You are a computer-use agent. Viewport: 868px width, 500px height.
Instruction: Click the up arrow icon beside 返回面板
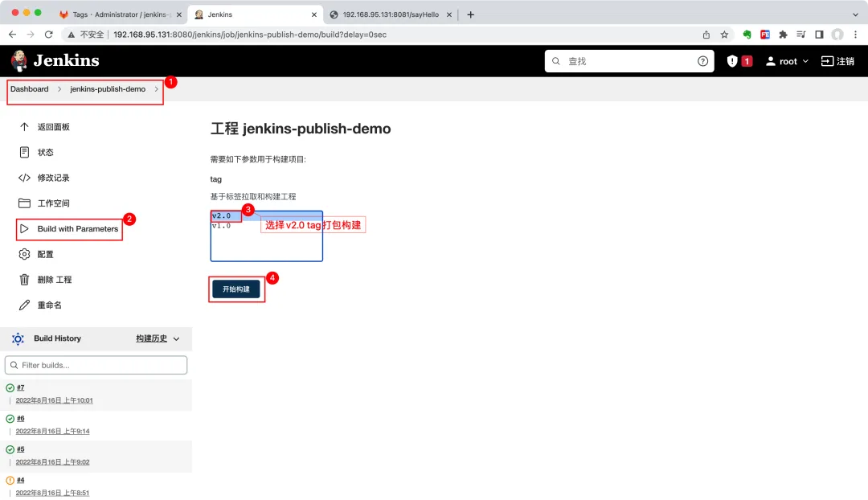(24, 127)
